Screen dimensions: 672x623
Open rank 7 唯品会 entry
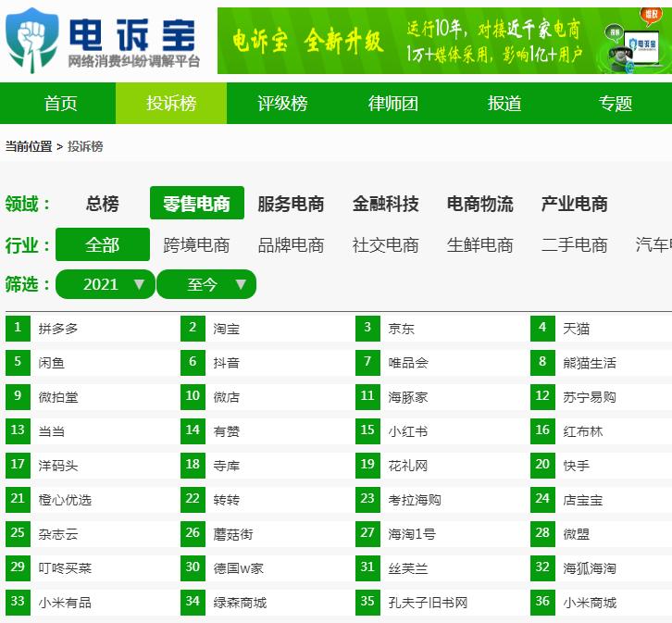[x=408, y=364]
